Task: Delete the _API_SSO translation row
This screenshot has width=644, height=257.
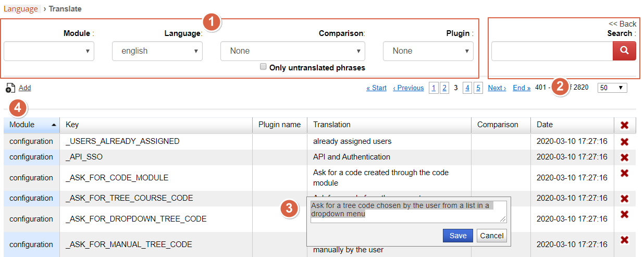Action: (624, 157)
